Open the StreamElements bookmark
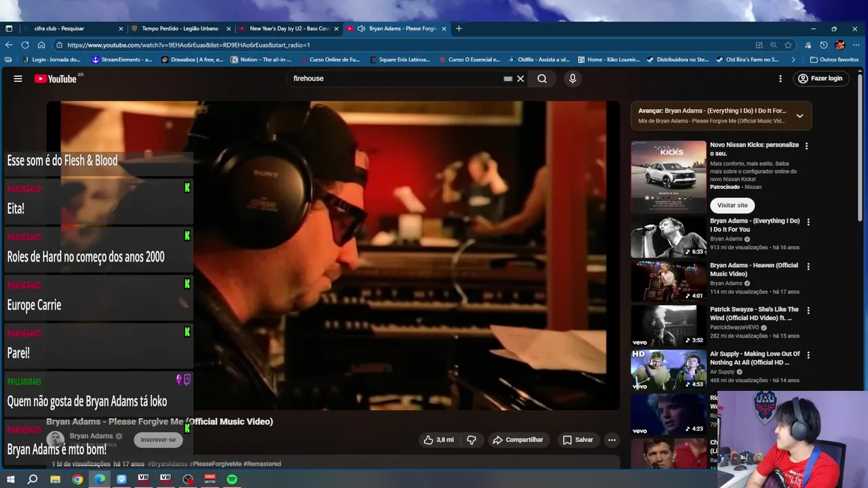868x488 pixels. (122, 60)
